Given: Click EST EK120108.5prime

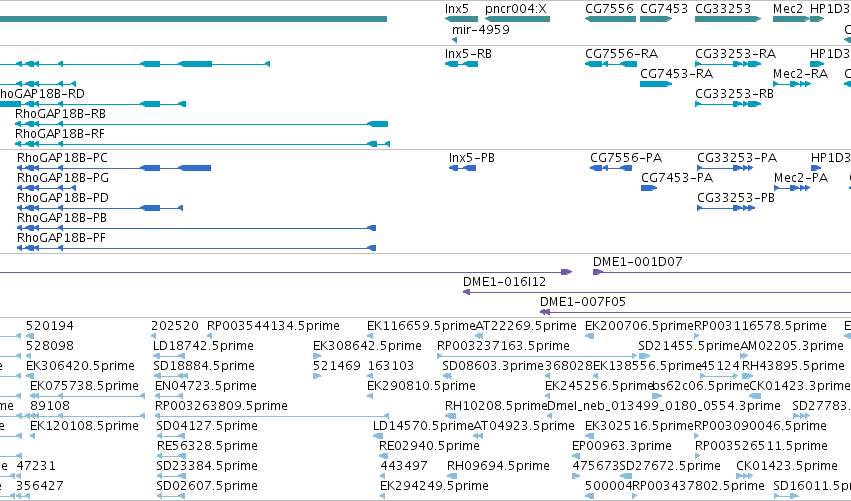Looking at the screenshot, I should [84, 427].
